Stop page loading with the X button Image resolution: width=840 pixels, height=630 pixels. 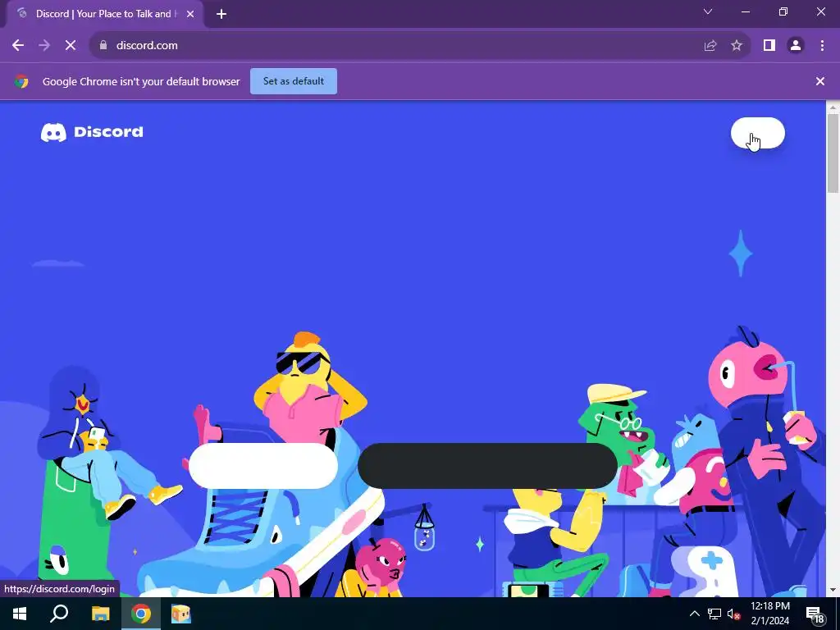click(71, 46)
